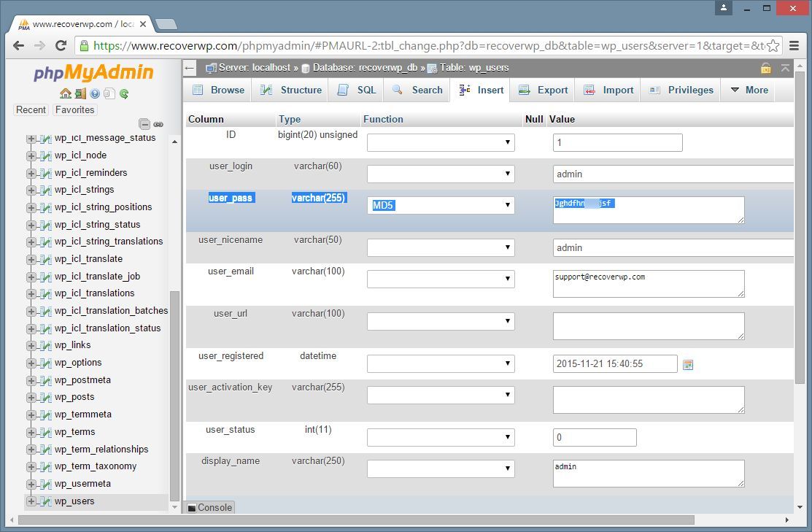Click the Chrome user profile icon
Screen dimensions: 812x532
click(x=724, y=8)
